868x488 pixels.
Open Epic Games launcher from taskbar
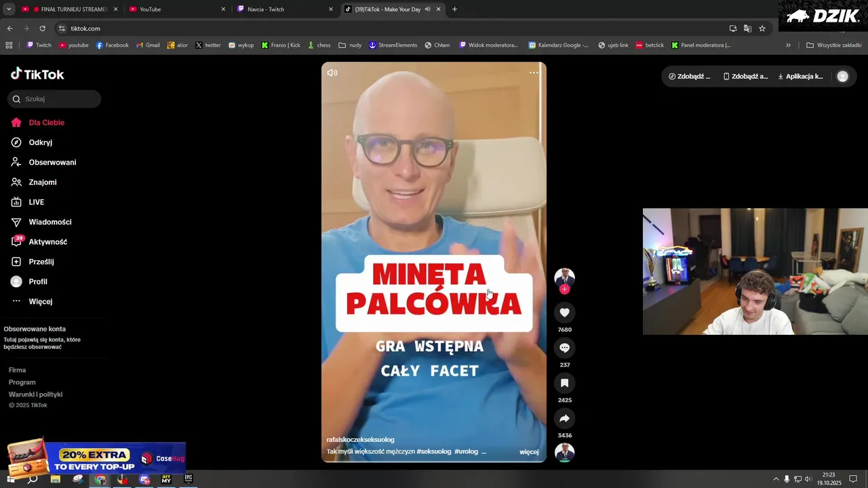click(x=189, y=479)
